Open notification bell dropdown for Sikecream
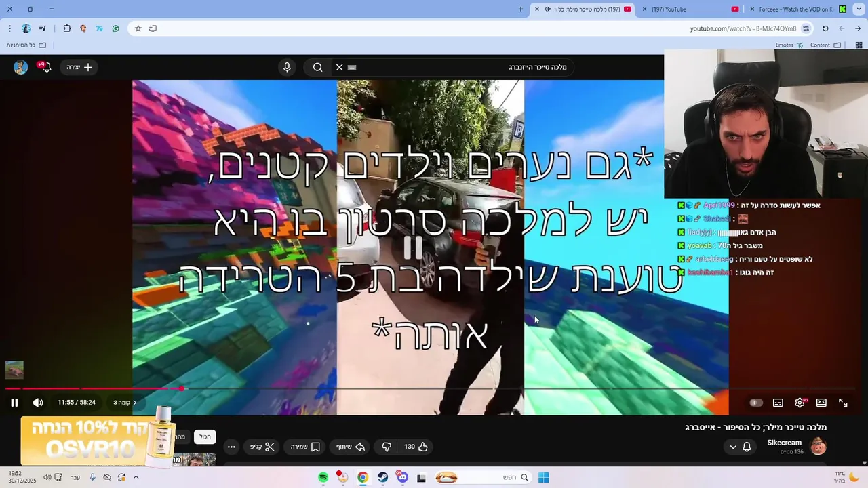Viewport: 868px width, 488px height. pos(740,447)
